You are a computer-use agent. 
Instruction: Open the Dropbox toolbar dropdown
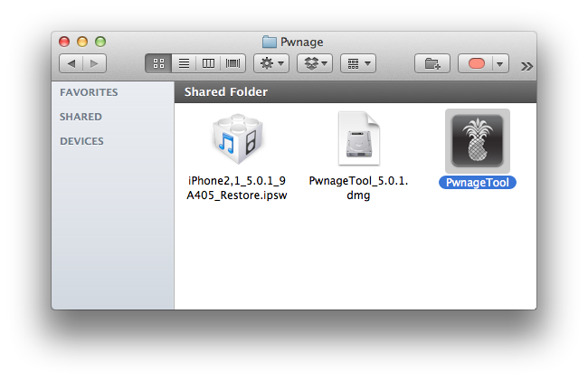tap(314, 64)
